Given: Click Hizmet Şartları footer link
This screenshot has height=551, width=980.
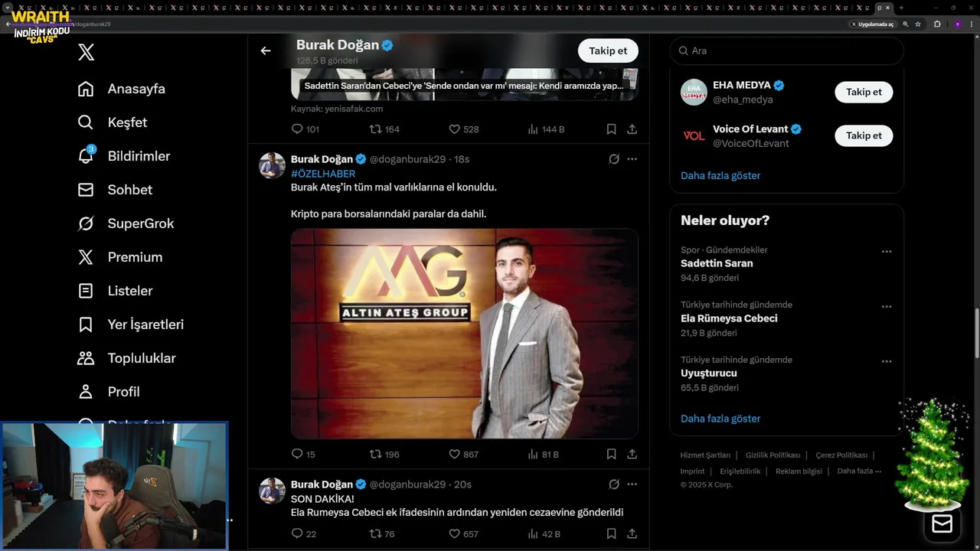Looking at the screenshot, I should click(x=705, y=455).
